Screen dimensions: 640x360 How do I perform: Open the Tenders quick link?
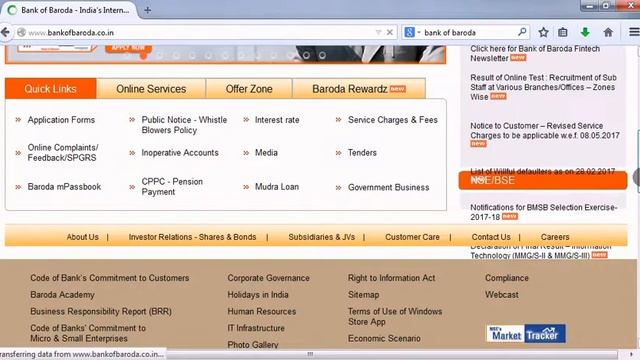pos(362,153)
